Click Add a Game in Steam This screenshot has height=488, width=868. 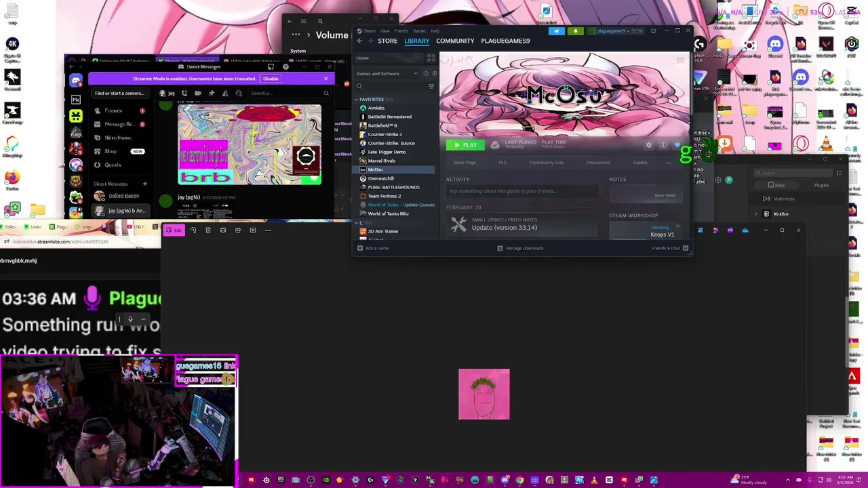(372, 248)
